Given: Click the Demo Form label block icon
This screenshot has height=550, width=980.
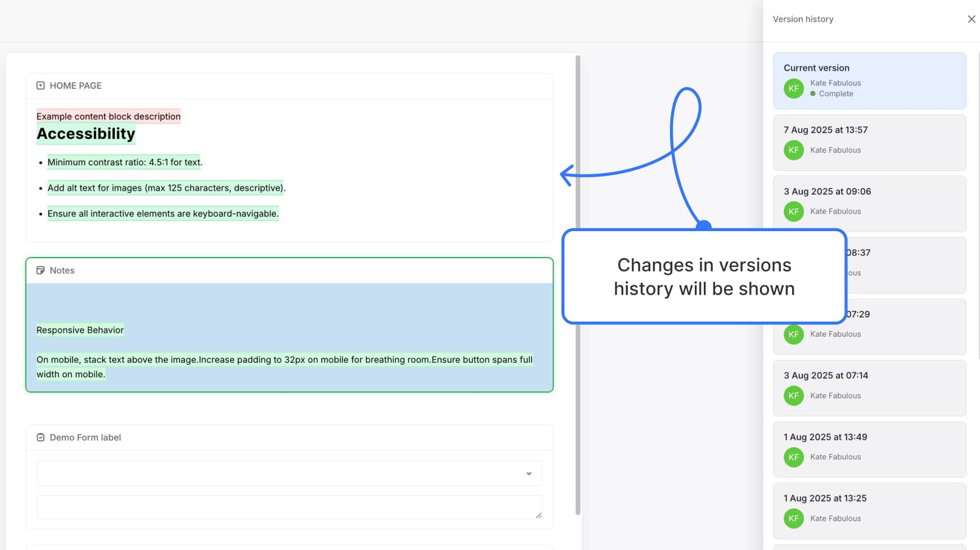Looking at the screenshot, I should point(41,438).
